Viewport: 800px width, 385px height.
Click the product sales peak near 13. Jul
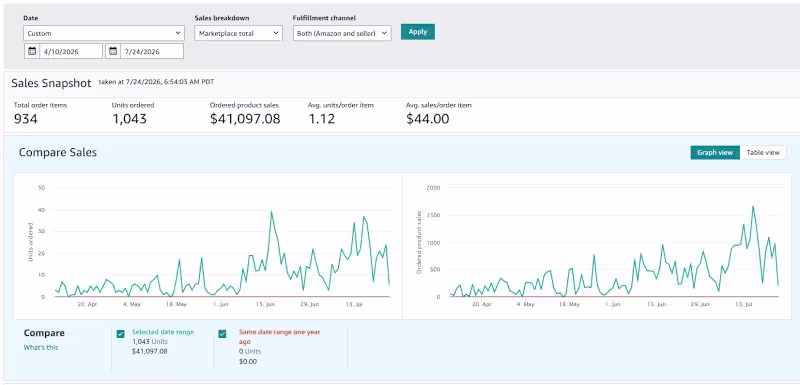click(x=753, y=207)
